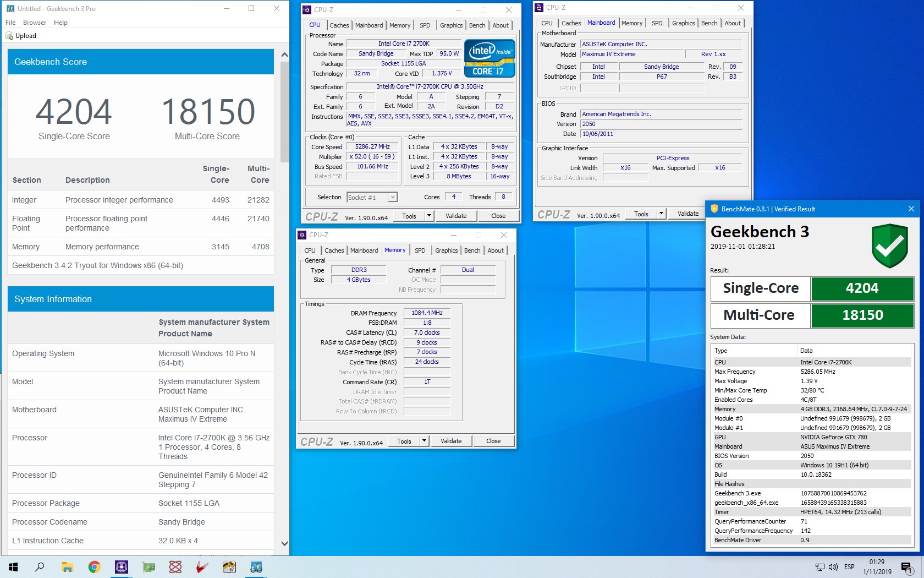Open the red atom-shaped taskbar icon
The height and width of the screenshot is (578, 924).
click(175, 566)
